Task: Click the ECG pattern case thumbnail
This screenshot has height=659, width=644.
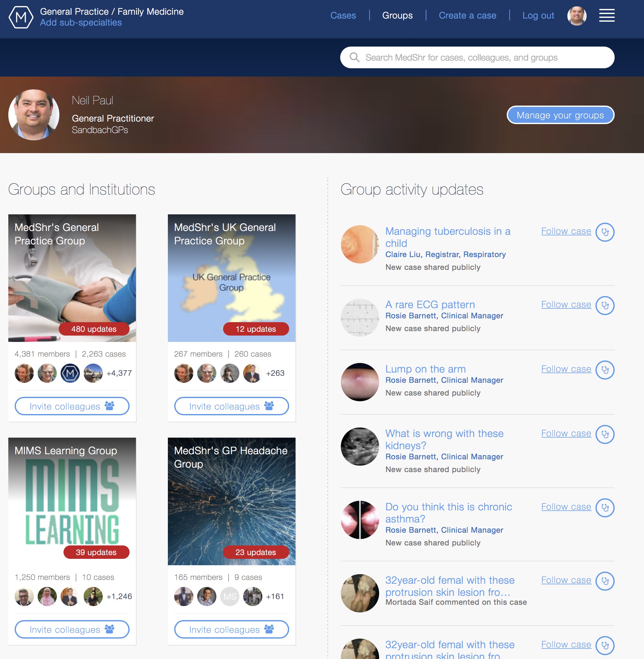Action: tap(360, 317)
